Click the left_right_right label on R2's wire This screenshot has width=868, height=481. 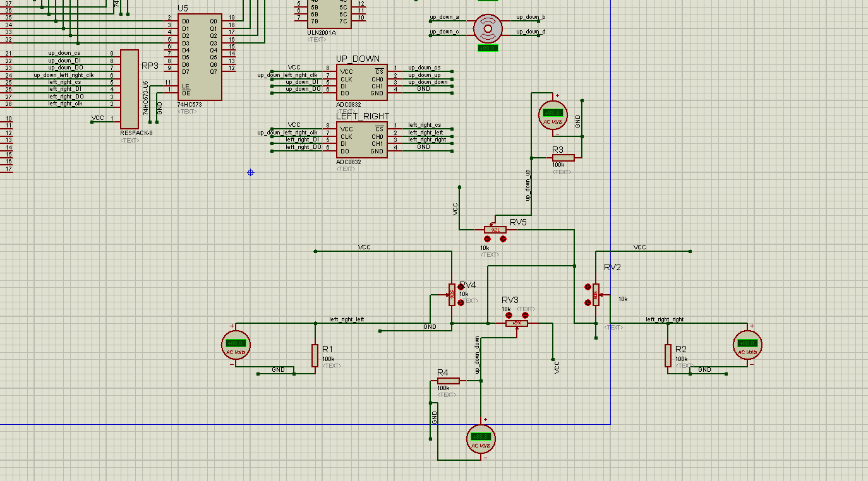pyautogui.click(x=665, y=319)
